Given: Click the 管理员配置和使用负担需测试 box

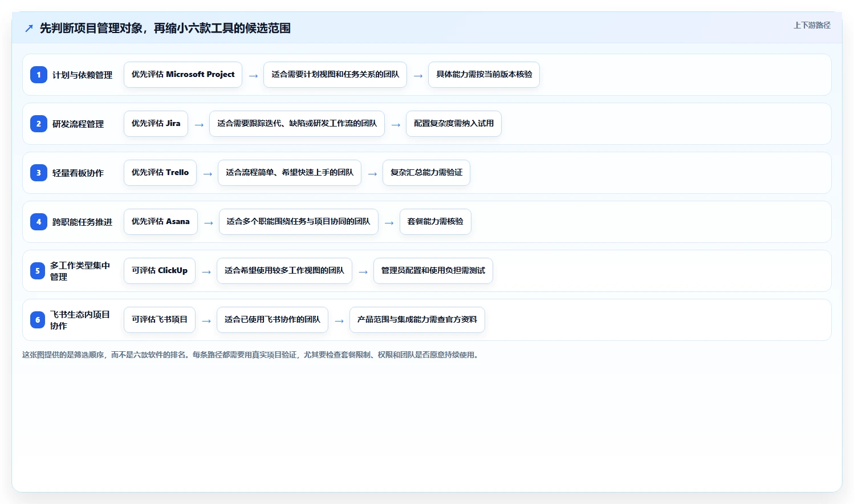Looking at the screenshot, I should click(x=433, y=271).
